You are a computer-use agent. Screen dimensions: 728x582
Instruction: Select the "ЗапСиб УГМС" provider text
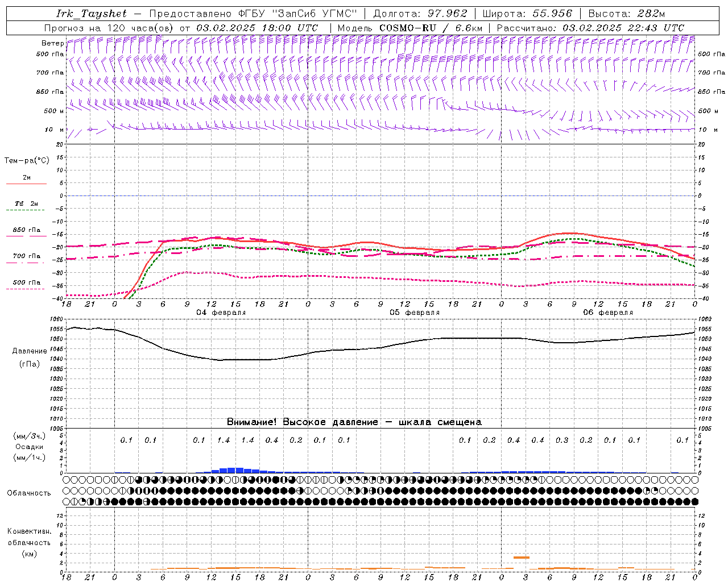(313, 14)
